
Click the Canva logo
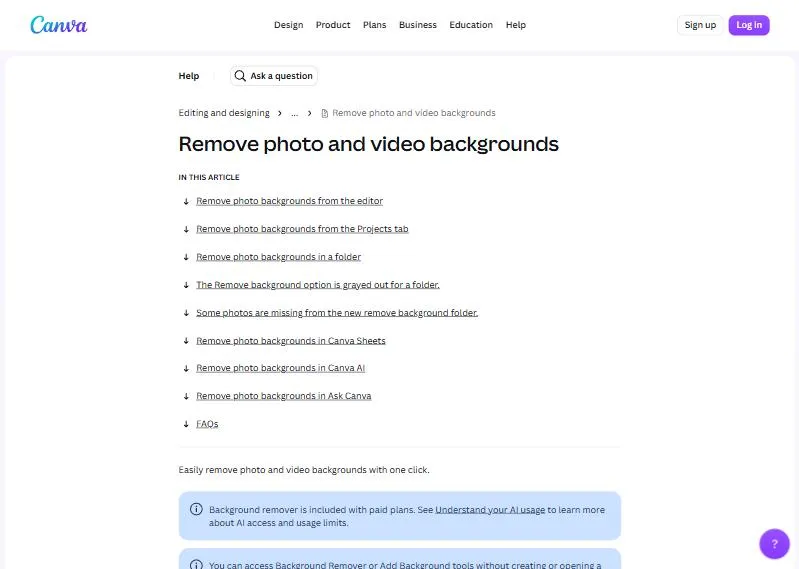[x=59, y=25]
